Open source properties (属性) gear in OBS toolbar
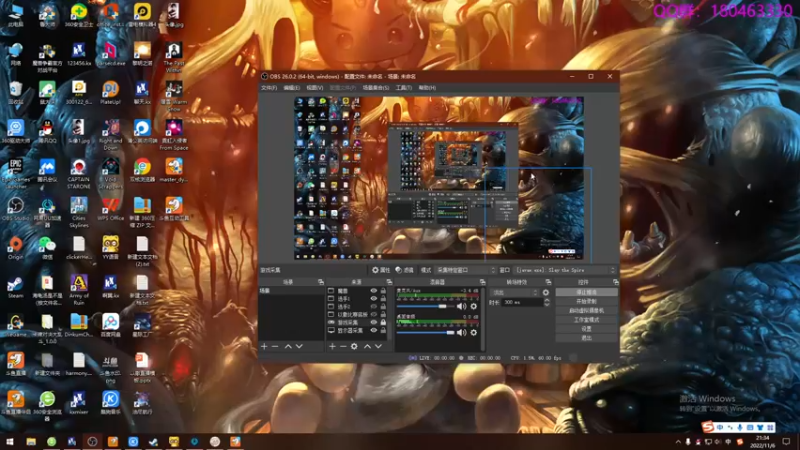The image size is (800, 450). [x=381, y=270]
